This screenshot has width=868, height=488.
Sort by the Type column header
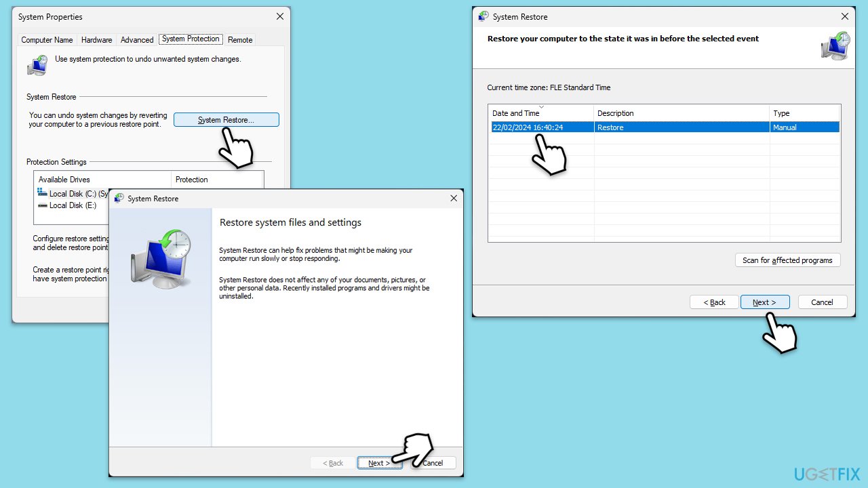805,113
